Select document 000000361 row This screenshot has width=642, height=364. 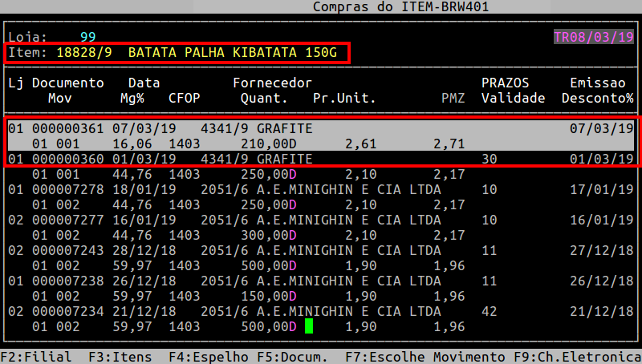(x=67, y=128)
